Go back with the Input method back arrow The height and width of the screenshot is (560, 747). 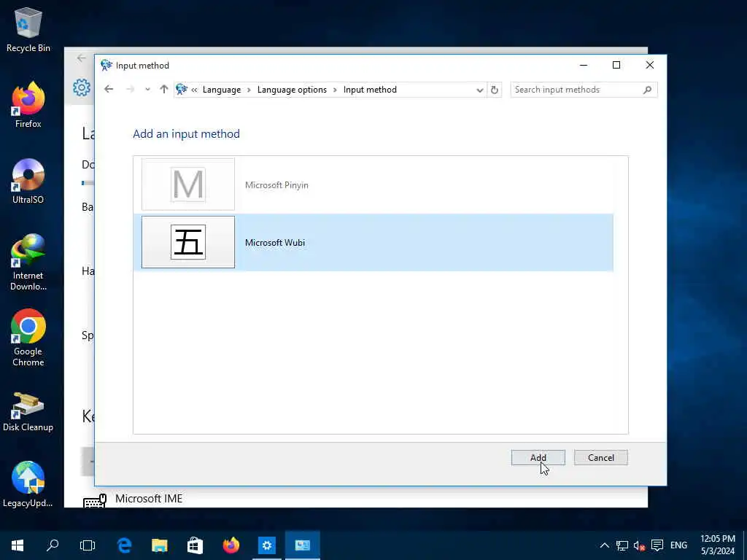(109, 89)
